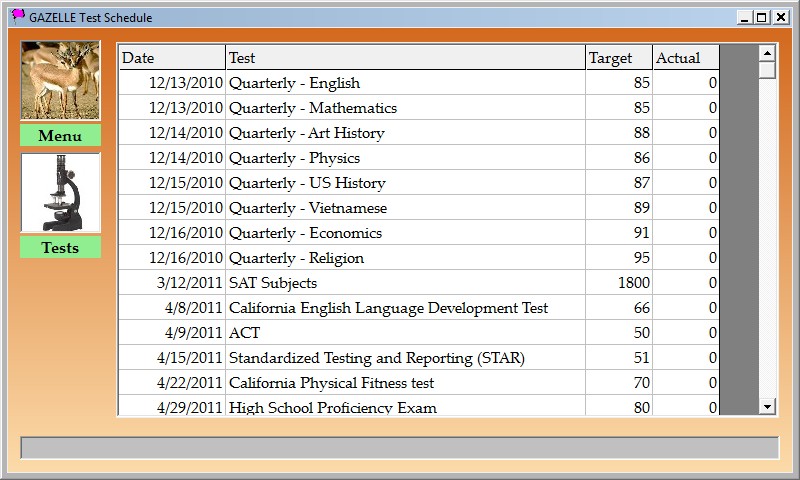Click the vertical scrollbar thumb

click(767, 71)
